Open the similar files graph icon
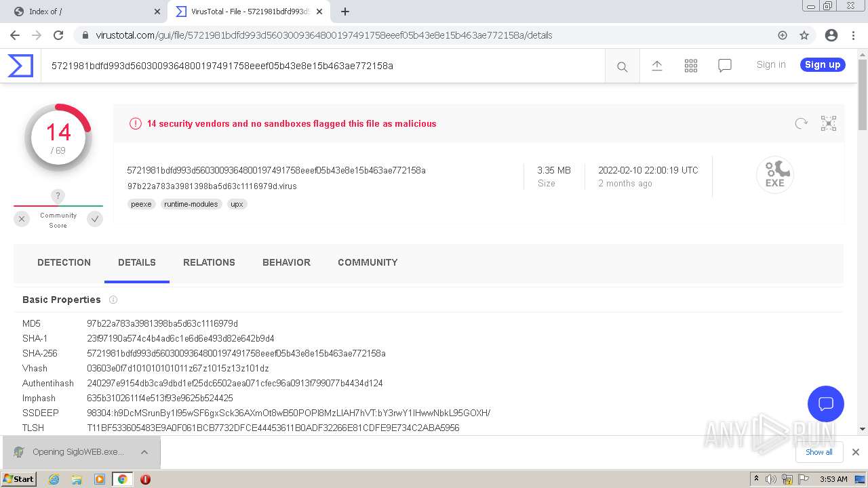The image size is (868, 488). [x=829, y=123]
